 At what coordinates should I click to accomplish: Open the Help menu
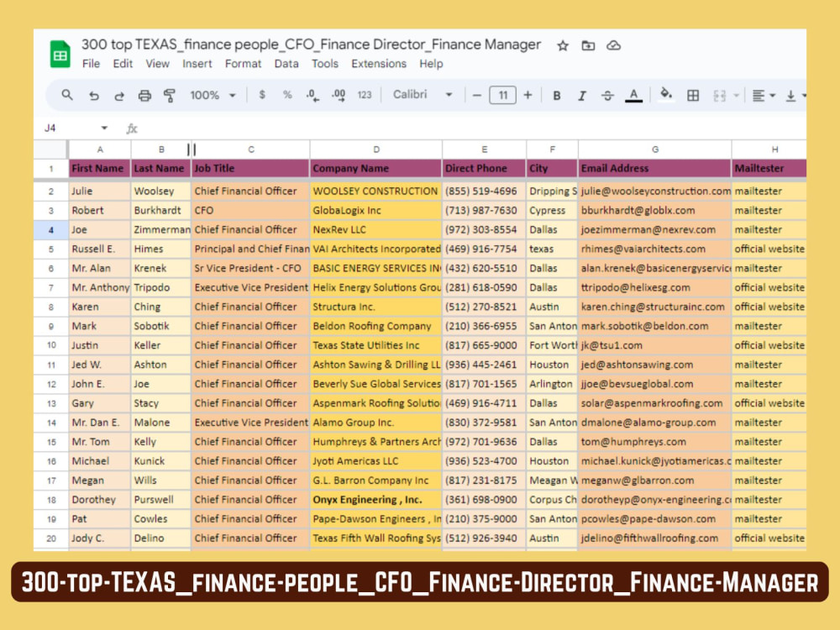(431, 64)
